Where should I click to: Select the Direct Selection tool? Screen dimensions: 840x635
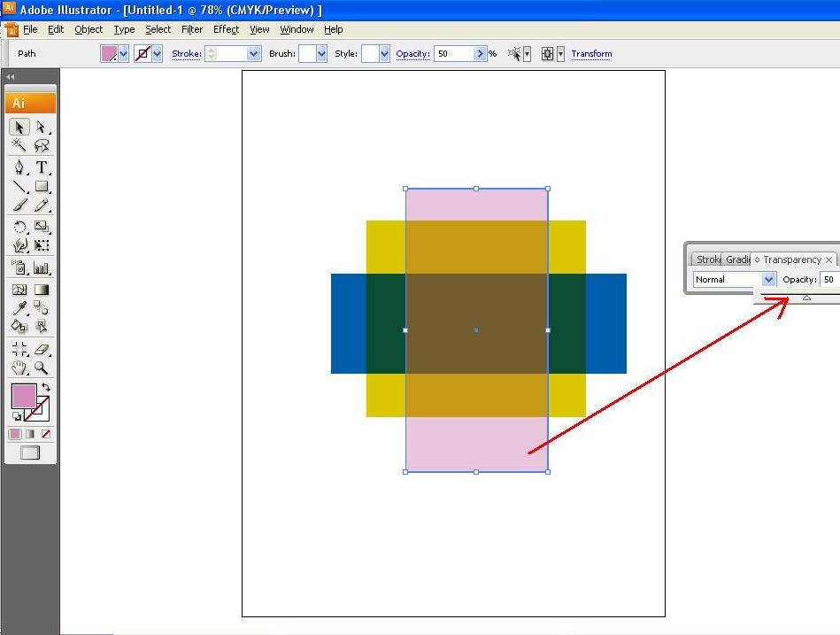[41, 128]
